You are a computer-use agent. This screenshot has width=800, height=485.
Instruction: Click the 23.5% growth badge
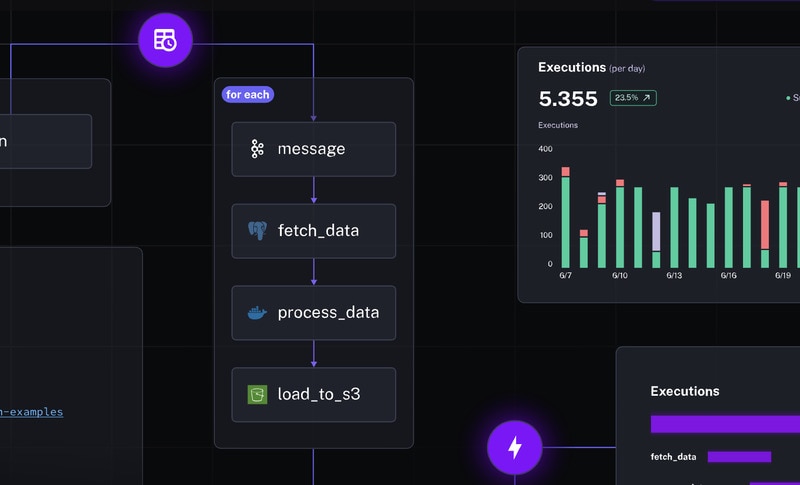click(x=632, y=98)
